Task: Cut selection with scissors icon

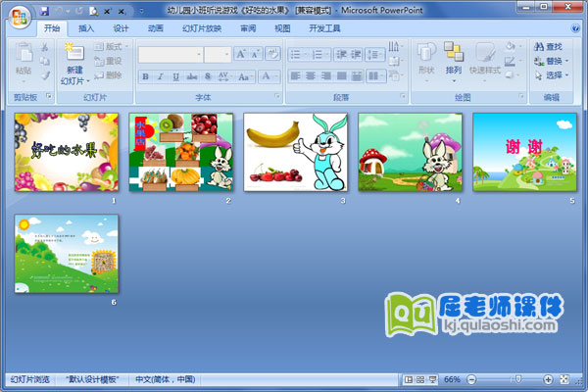Action: click(45, 47)
